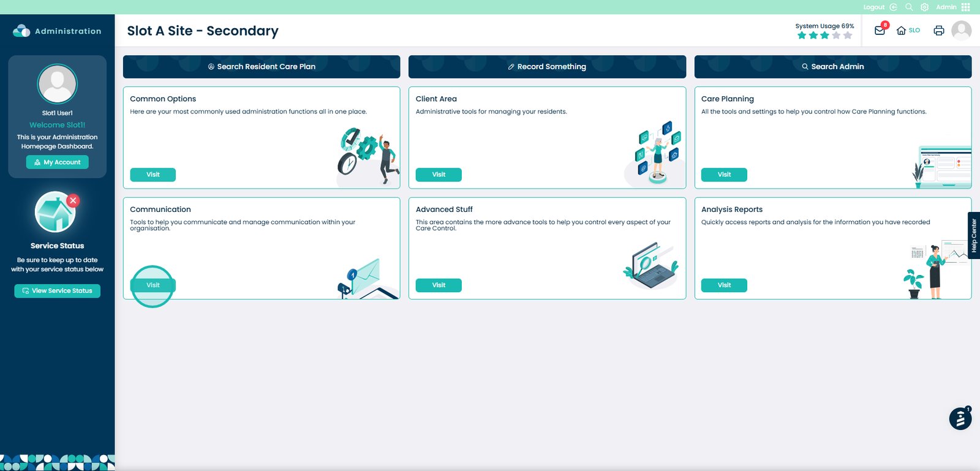Click Search Resident Care Plan button

point(262,67)
